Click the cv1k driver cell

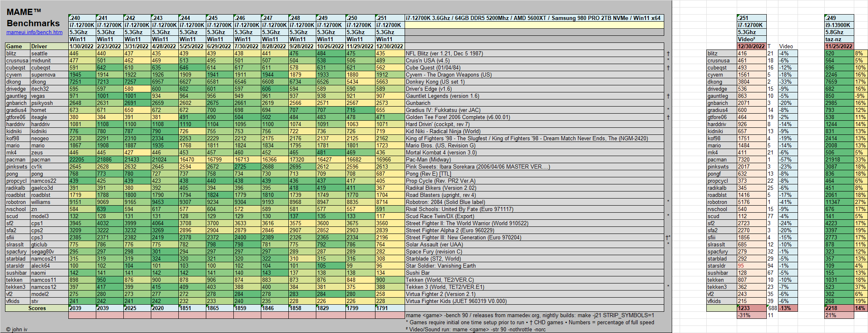pos(49,166)
